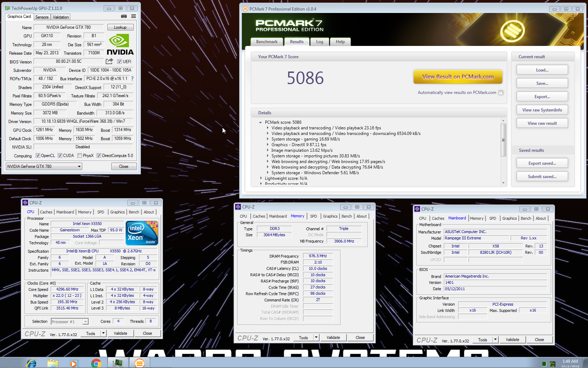The image size is (588, 368).
Task: Click the PCMark 7 gold coin emblem
Action: click(x=512, y=31)
